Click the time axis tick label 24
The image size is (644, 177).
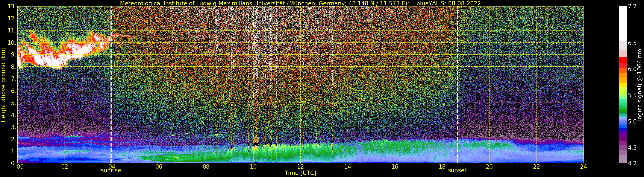(583, 166)
